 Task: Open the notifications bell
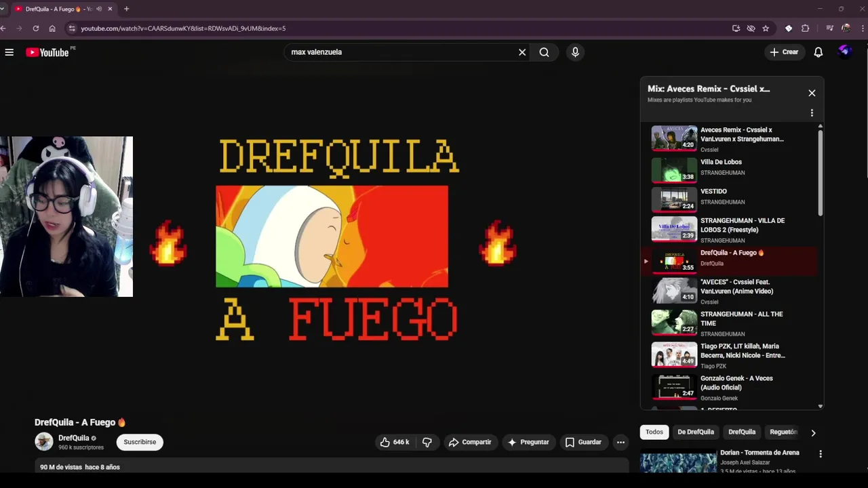tap(818, 52)
